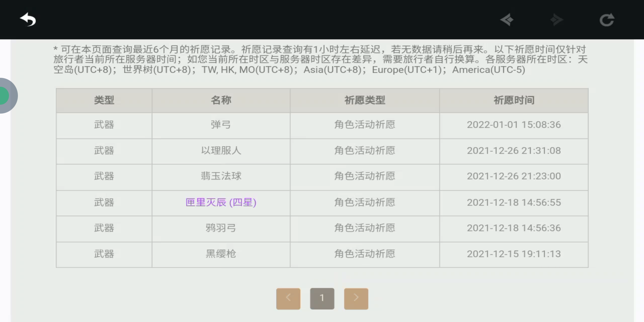
Task: Click the 类型 column header
Action: (x=104, y=100)
